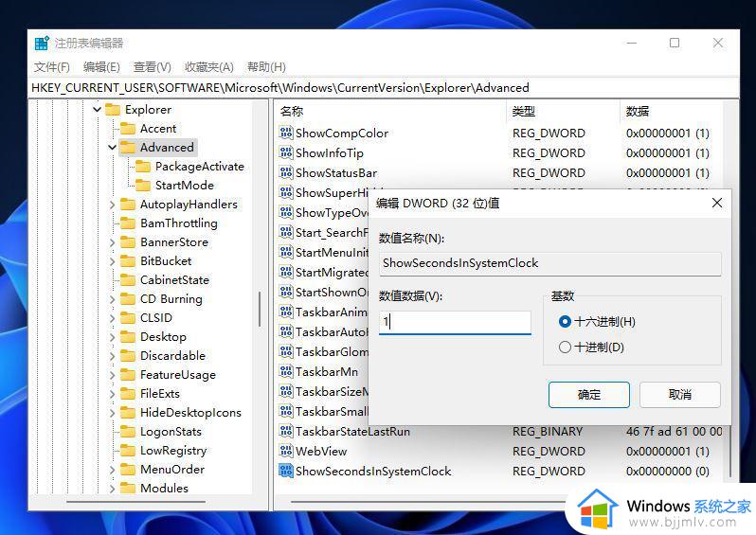Screen dimensions: 756x535
Task: Sort by the 类型 column header
Action: (563, 112)
